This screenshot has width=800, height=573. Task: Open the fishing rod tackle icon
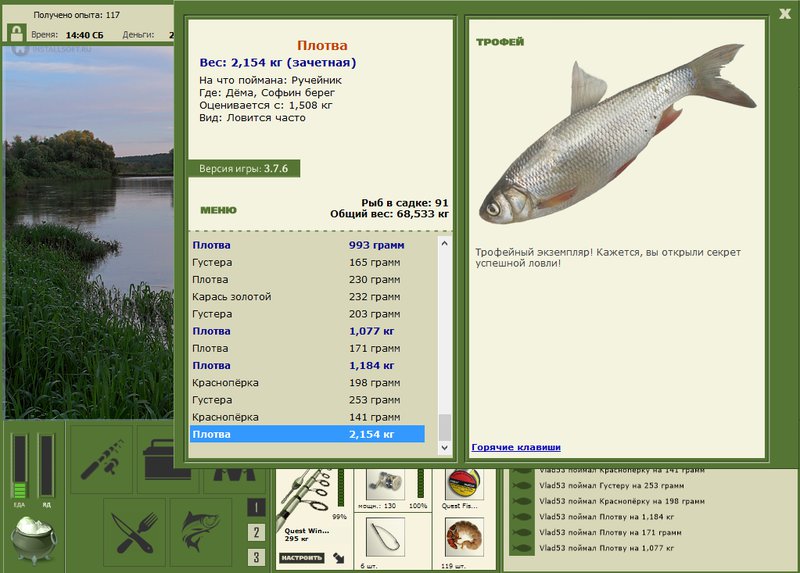click(x=102, y=460)
